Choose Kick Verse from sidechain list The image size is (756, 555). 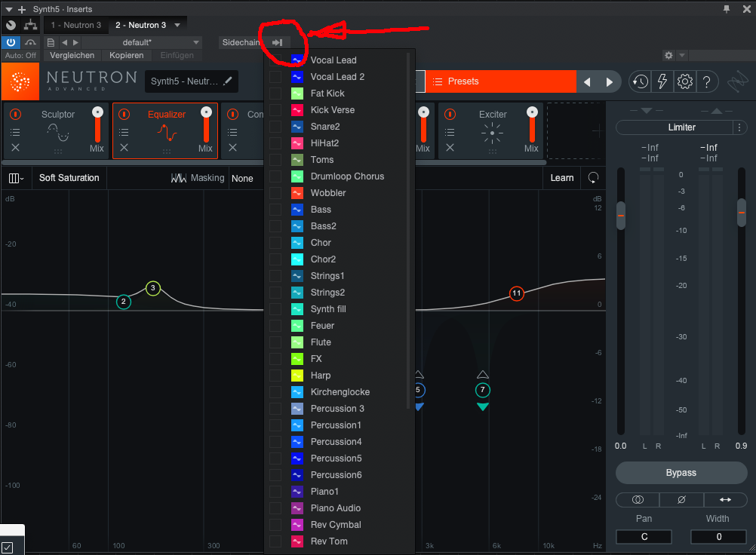point(333,110)
